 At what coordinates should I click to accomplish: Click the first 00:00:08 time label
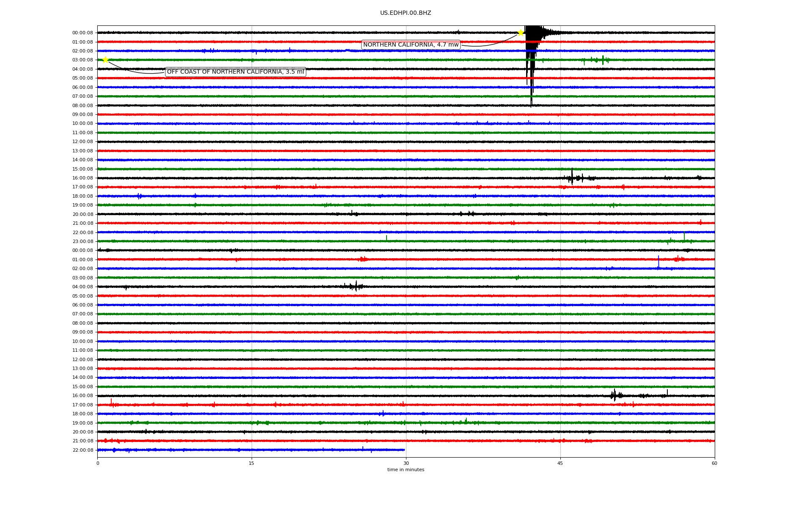(x=82, y=33)
